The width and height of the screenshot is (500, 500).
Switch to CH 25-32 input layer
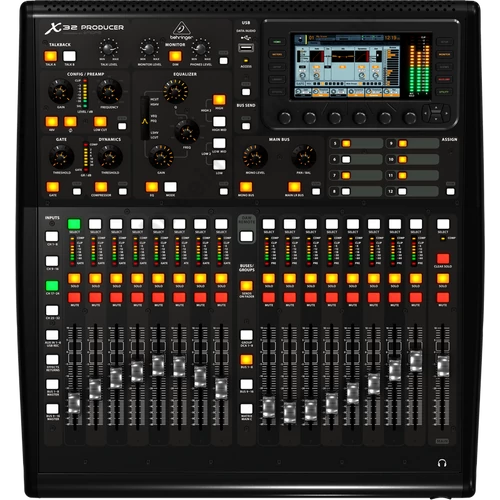(x=52, y=310)
